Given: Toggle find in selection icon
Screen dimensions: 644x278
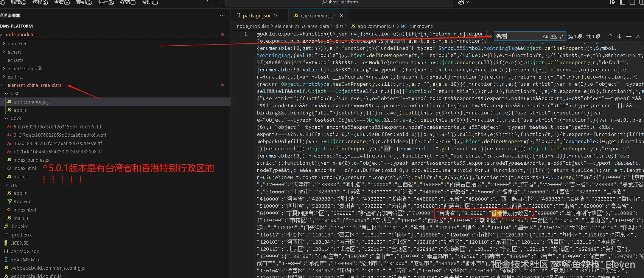Looking at the screenshot, I should point(628,36).
